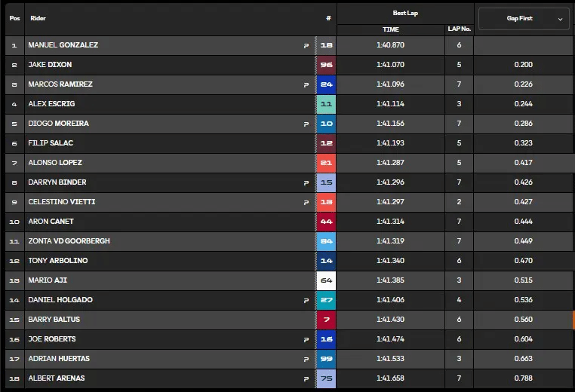Viewport: 575px width, 392px height.
Task: Select rider Aron Canet's name
Action: coord(51,222)
